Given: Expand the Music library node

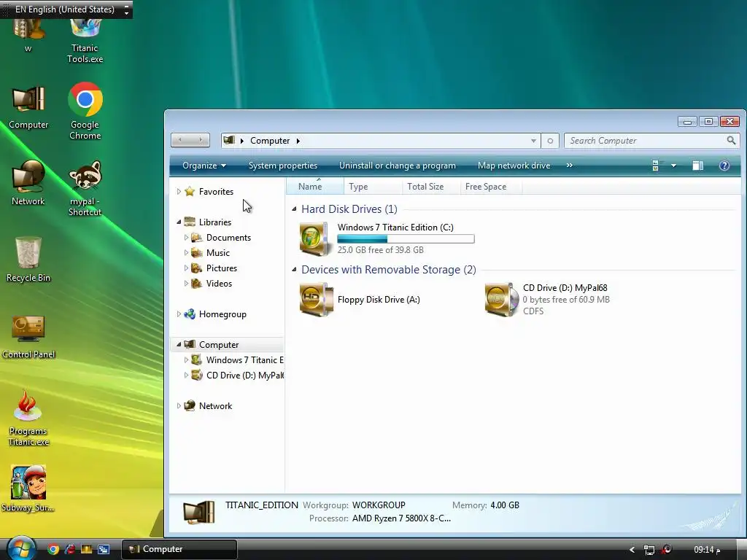Looking at the screenshot, I should pyautogui.click(x=186, y=252).
